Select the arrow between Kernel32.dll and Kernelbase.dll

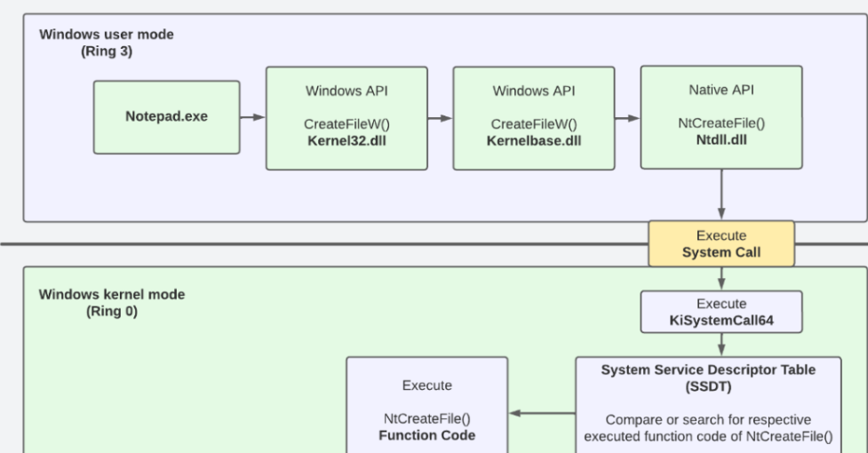coord(440,117)
